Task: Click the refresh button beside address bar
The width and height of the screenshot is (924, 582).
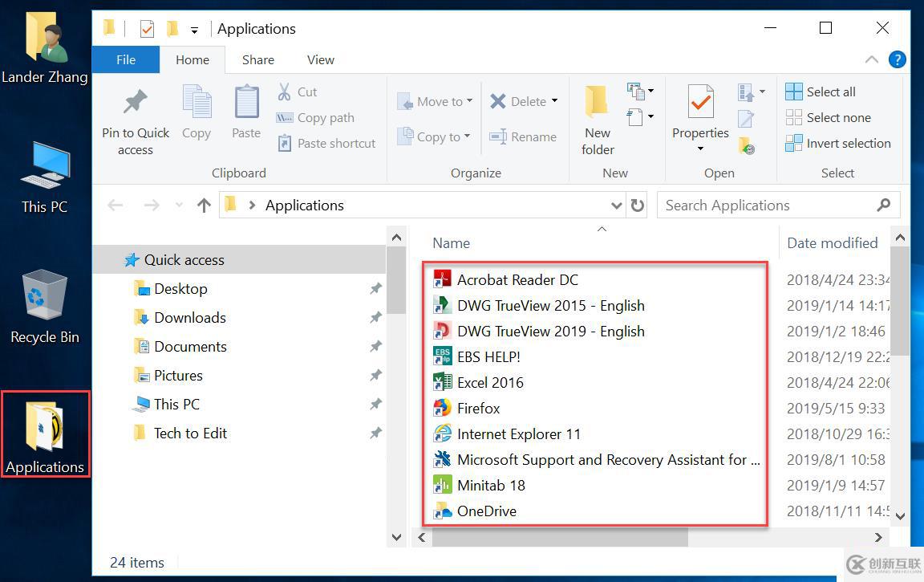Action: (x=638, y=206)
